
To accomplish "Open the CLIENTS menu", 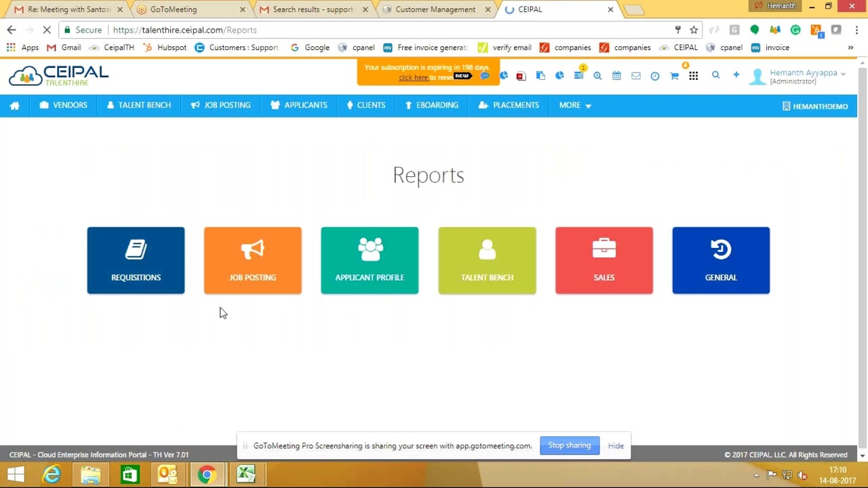I will pos(366,106).
